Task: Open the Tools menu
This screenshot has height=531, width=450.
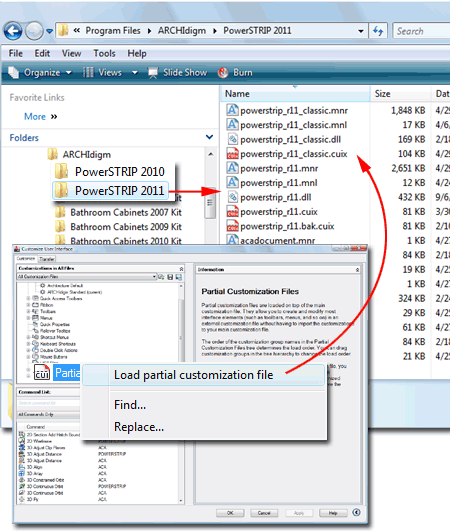Action: 104,53
